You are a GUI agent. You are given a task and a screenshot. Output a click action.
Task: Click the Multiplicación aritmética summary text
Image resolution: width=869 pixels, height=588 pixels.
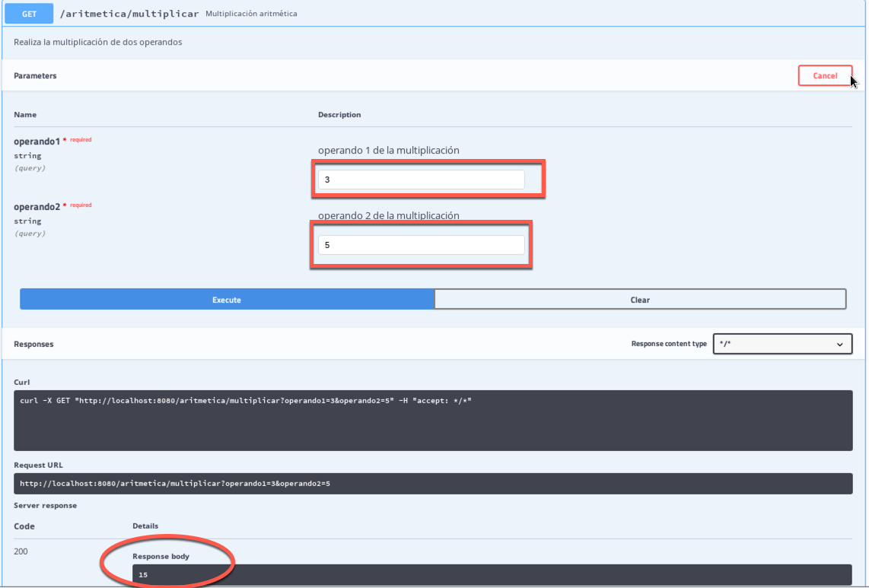click(251, 14)
